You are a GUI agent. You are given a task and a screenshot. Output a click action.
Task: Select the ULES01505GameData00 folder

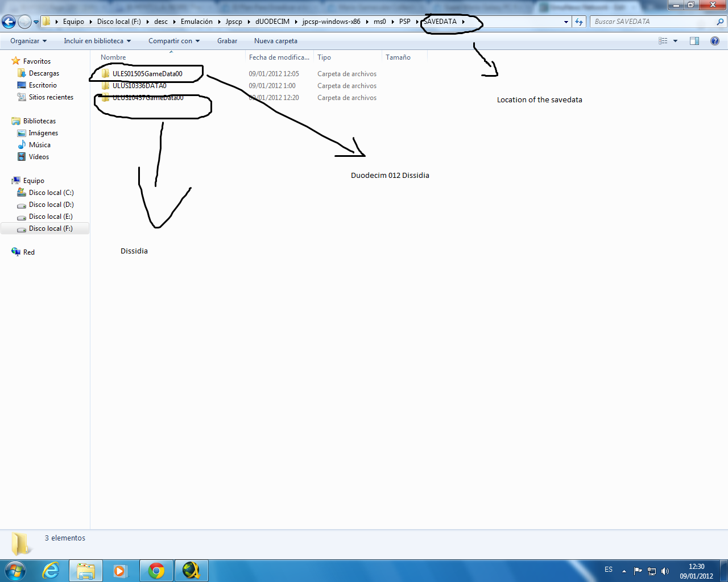(x=147, y=74)
